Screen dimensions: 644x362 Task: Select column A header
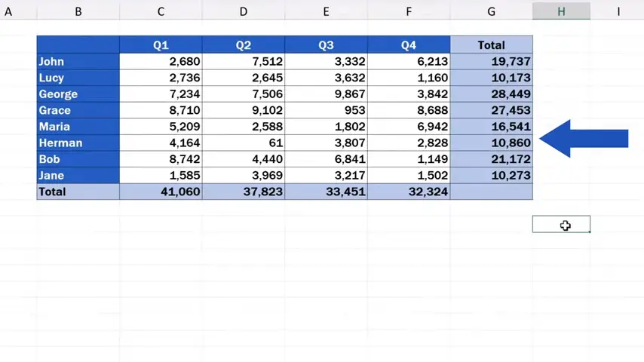[x=8, y=11]
